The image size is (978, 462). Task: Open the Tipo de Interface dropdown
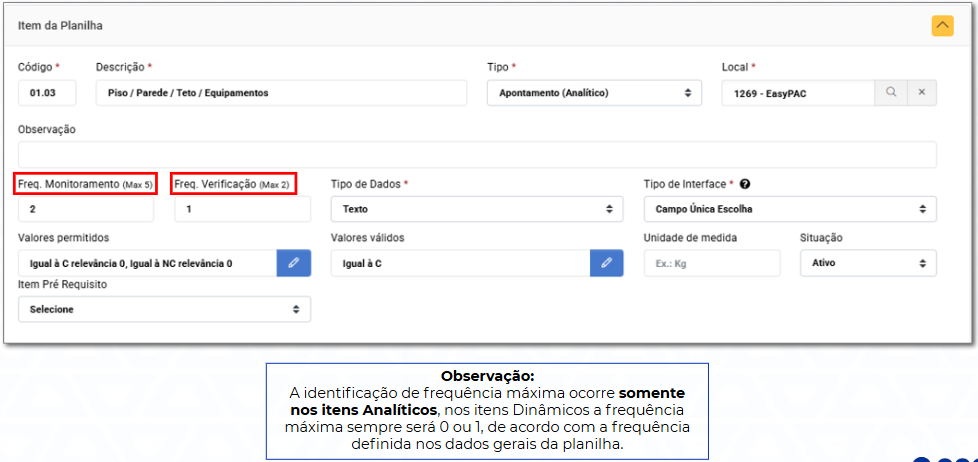[789, 209]
